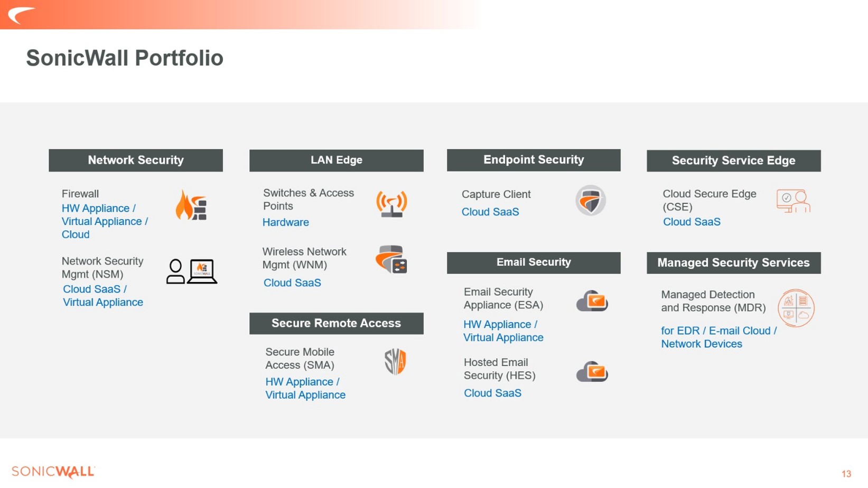Select the Managed Security Services header
The height and width of the screenshot is (488, 868).
point(734,262)
